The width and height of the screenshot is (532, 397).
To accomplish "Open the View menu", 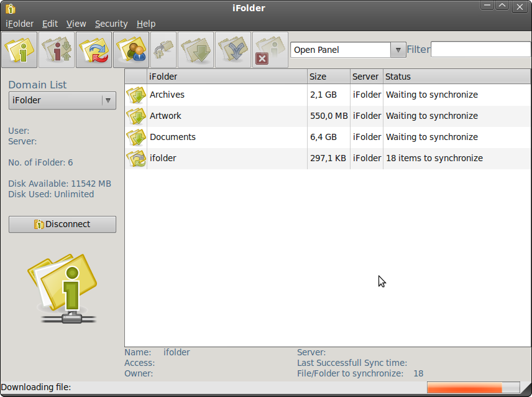I will (76, 24).
